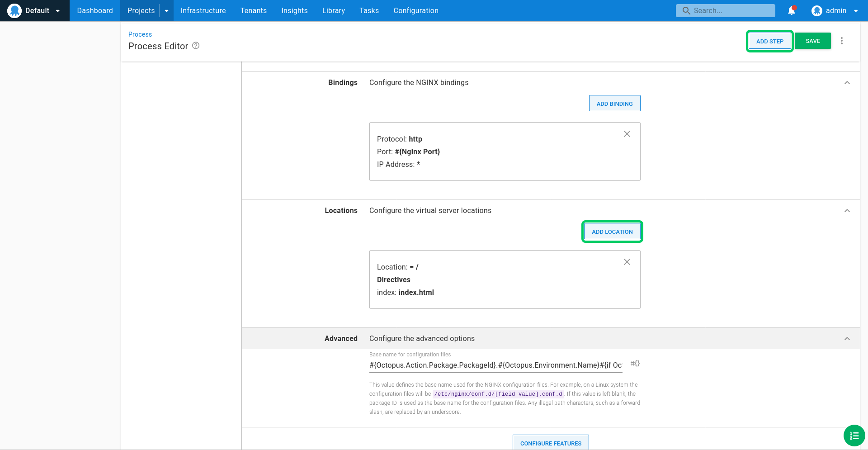
Task: Click 'Configure the NGINX bindings' text
Action: pos(419,83)
